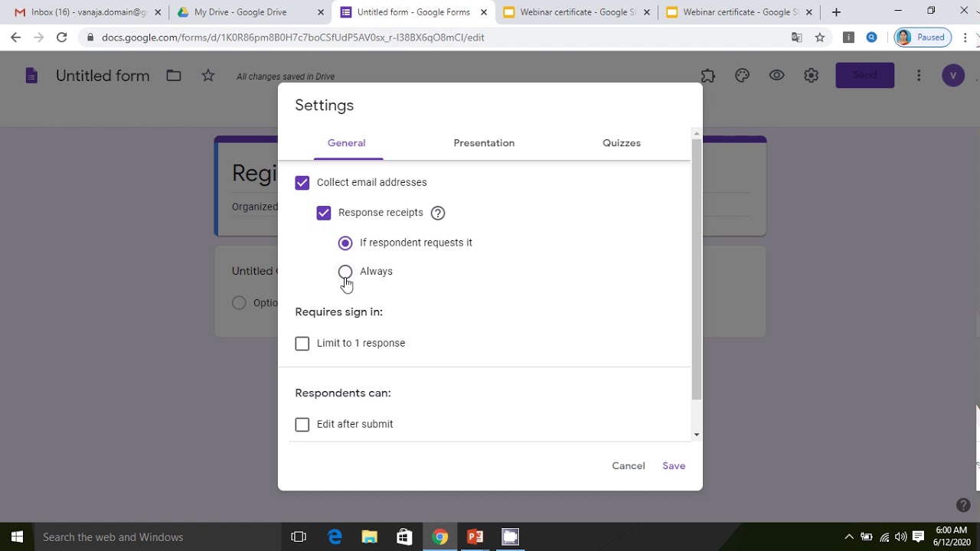This screenshot has height=551, width=980.
Task: Click Save in Settings dialog
Action: (674, 466)
